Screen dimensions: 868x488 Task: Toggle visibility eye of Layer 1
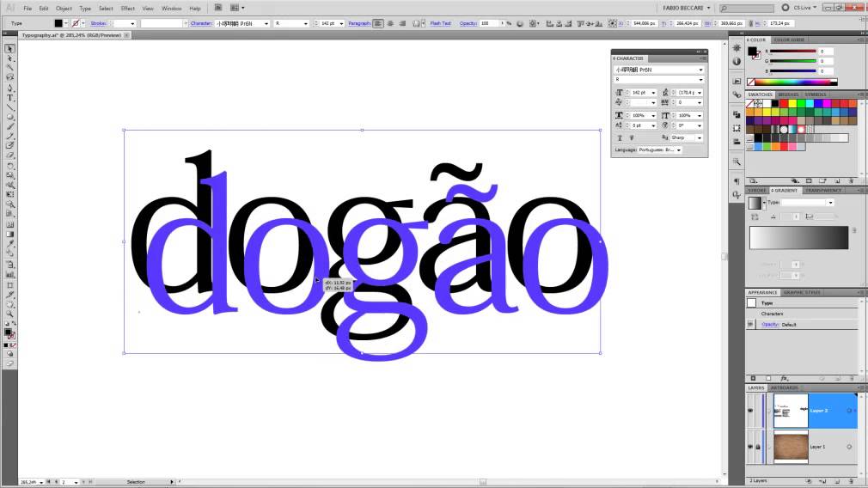(750, 447)
